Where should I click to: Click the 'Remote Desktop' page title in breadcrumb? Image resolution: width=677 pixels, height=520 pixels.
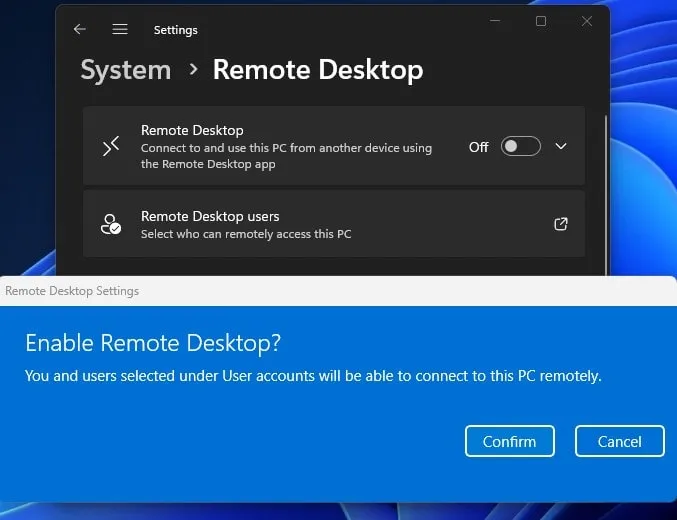pyautogui.click(x=318, y=70)
